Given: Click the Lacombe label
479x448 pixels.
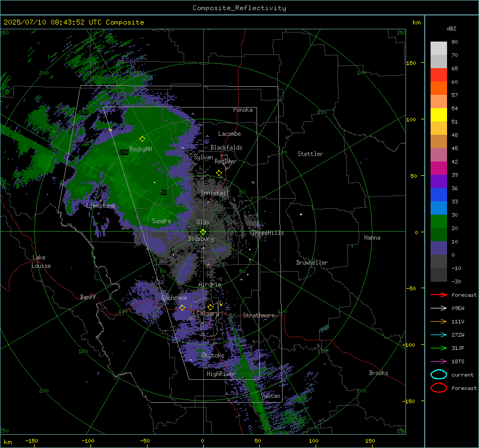Looking at the screenshot, I should [x=229, y=134].
